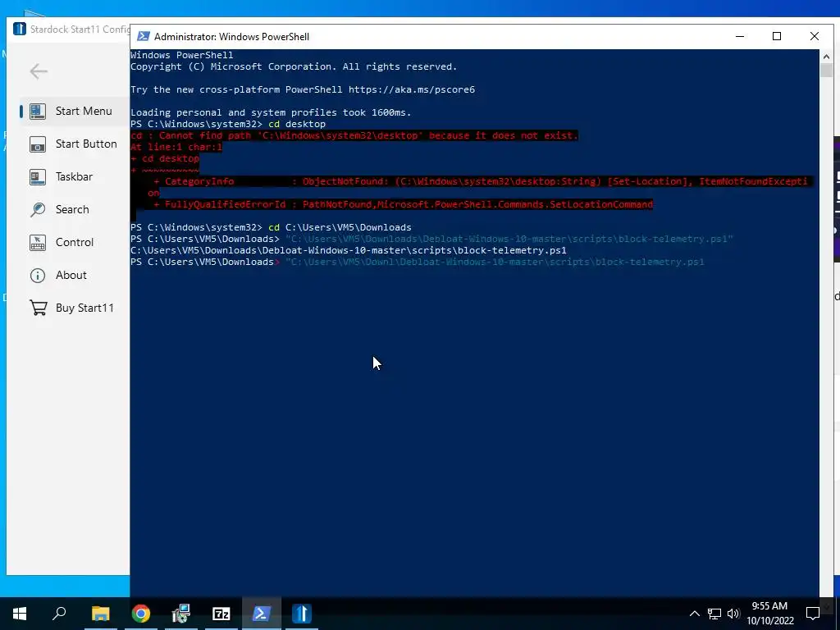This screenshot has height=630, width=840.
Task: Open 7-Zip from the taskbar
Action: pyautogui.click(x=221, y=614)
